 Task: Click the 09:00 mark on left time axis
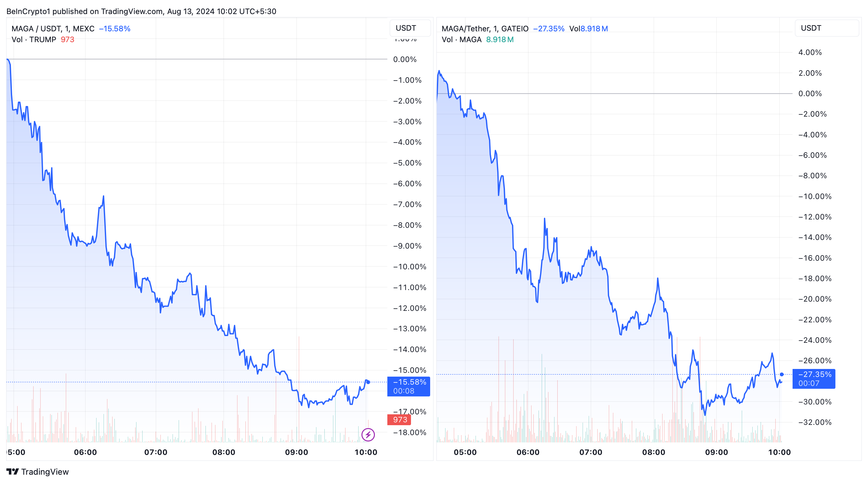pyautogui.click(x=297, y=452)
